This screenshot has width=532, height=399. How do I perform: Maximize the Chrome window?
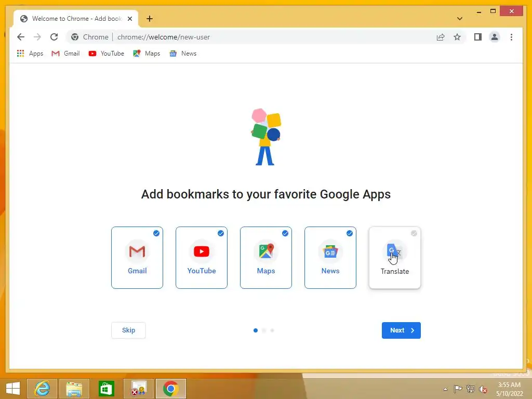point(493,11)
